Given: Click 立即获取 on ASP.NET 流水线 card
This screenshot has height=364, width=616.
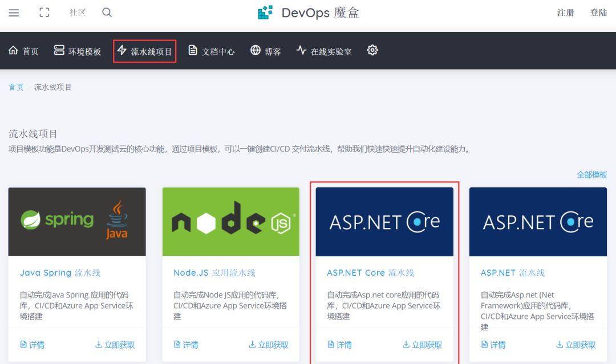Looking at the screenshot, I should (x=576, y=345).
